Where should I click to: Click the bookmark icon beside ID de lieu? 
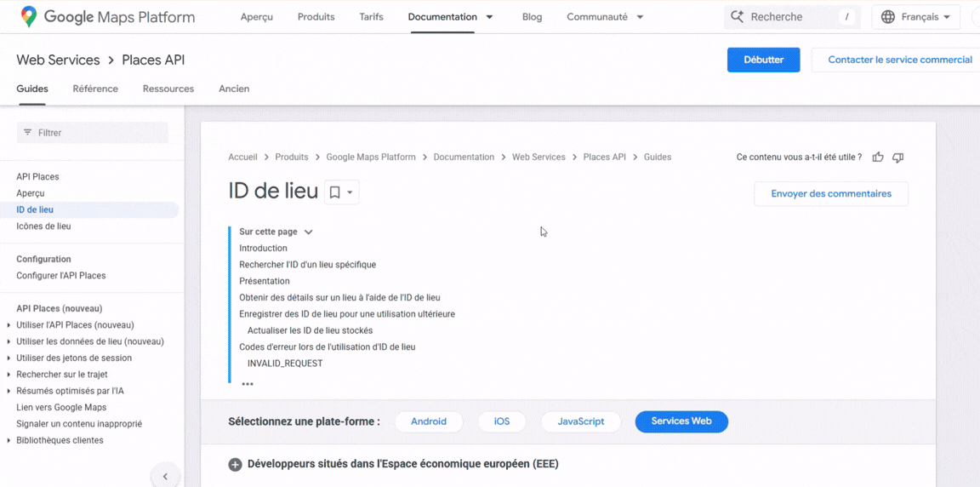(335, 192)
